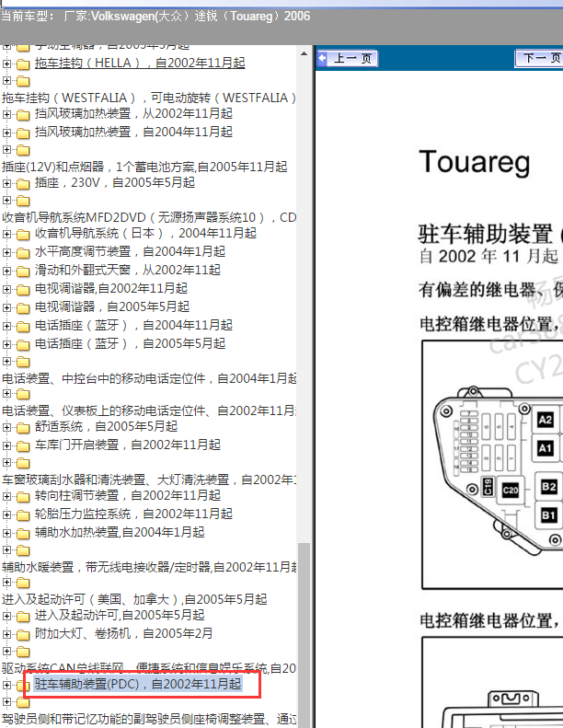
Task: Open 车窗玻璃刮水器和清洗装置 entry
Action: point(149,480)
